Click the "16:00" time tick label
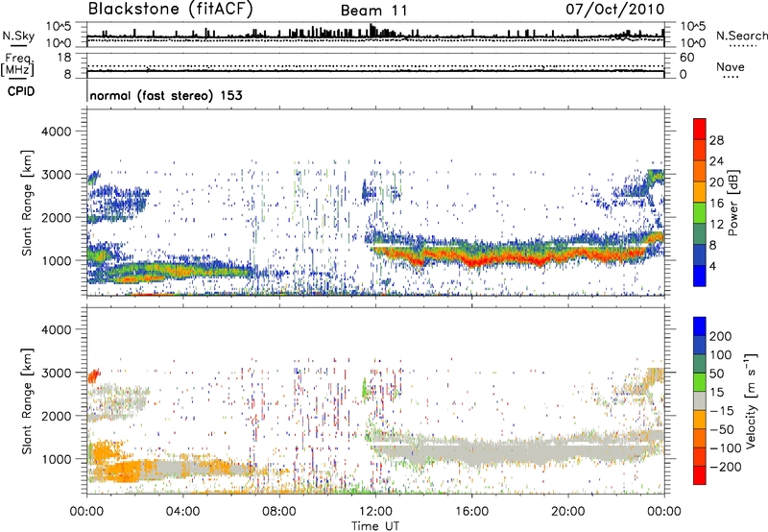Screen dimensions: 768x532 pos(471,512)
